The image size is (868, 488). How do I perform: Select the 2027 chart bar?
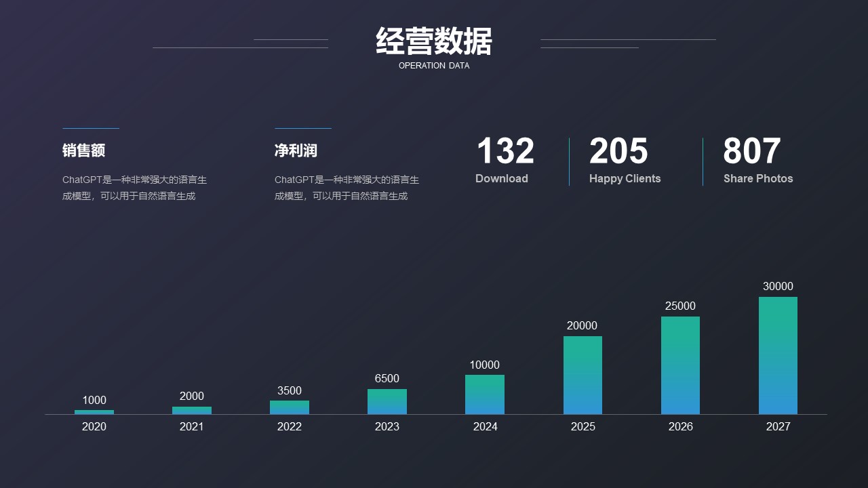tap(778, 355)
